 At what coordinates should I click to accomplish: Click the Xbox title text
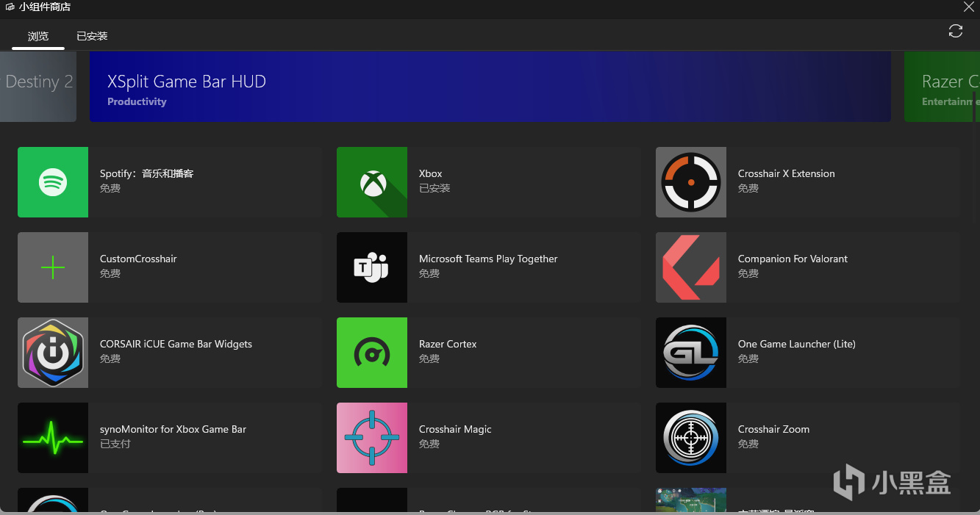(431, 174)
